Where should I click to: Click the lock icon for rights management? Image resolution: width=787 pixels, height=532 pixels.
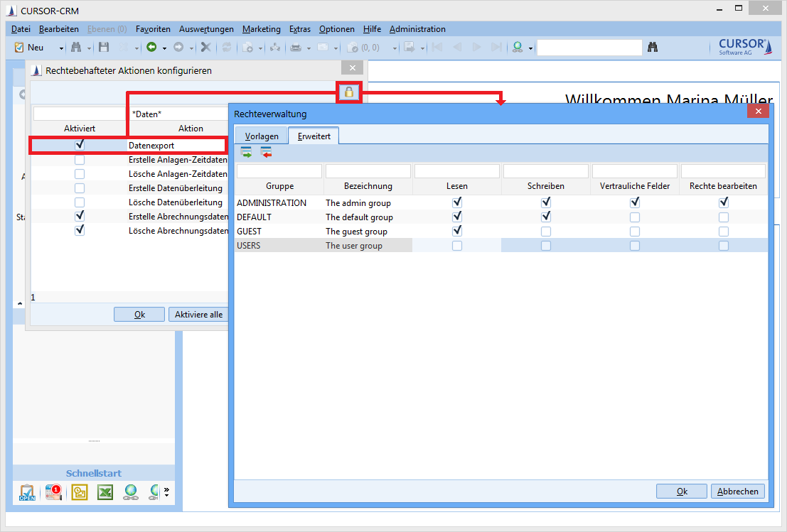pos(349,92)
